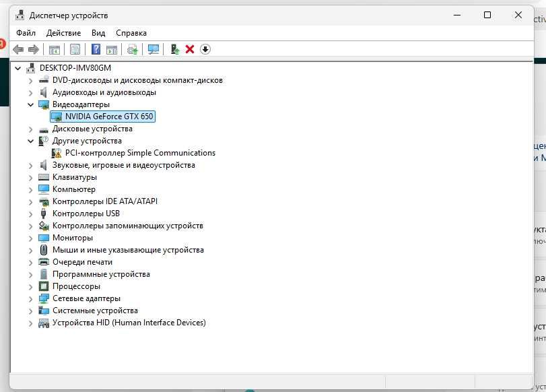This screenshot has height=392, width=546.
Task: Open the blue Help question-mark icon
Action: click(x=96, y=49)
